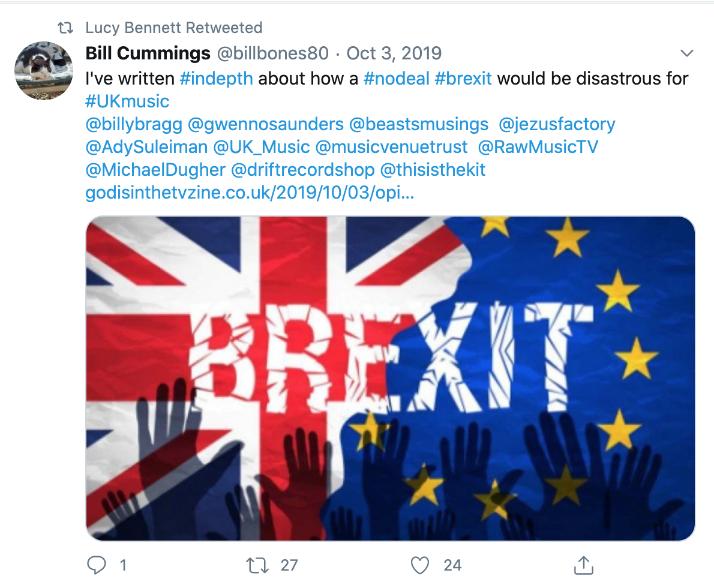Expand the tweet options chevron menu
Image resolution: width=714 pixels, height=588 pixels.
pyautogui.click(x=686, y=53)
